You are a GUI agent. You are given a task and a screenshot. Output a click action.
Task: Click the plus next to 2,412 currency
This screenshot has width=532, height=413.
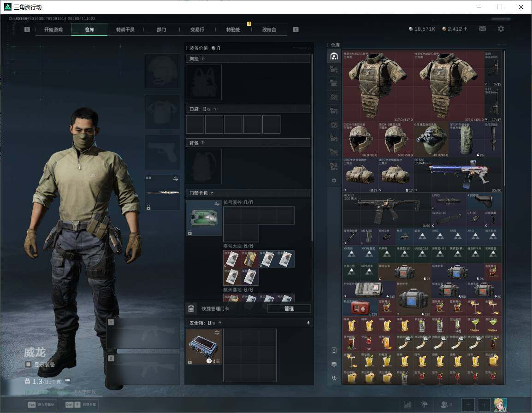465,29
